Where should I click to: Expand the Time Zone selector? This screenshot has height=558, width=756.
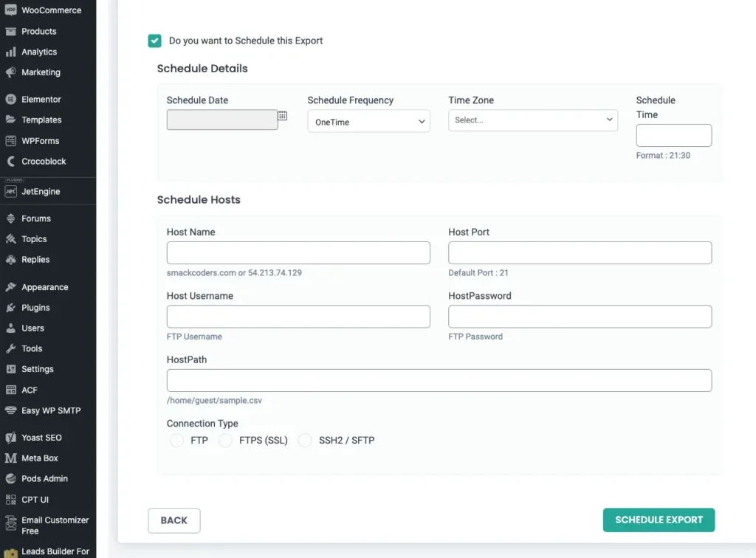(x=532, y=120)
